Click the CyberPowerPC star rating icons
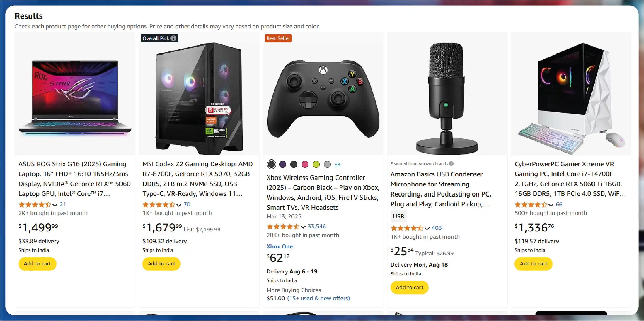This screenshot has height=321, width=644. tap(531, 205)
